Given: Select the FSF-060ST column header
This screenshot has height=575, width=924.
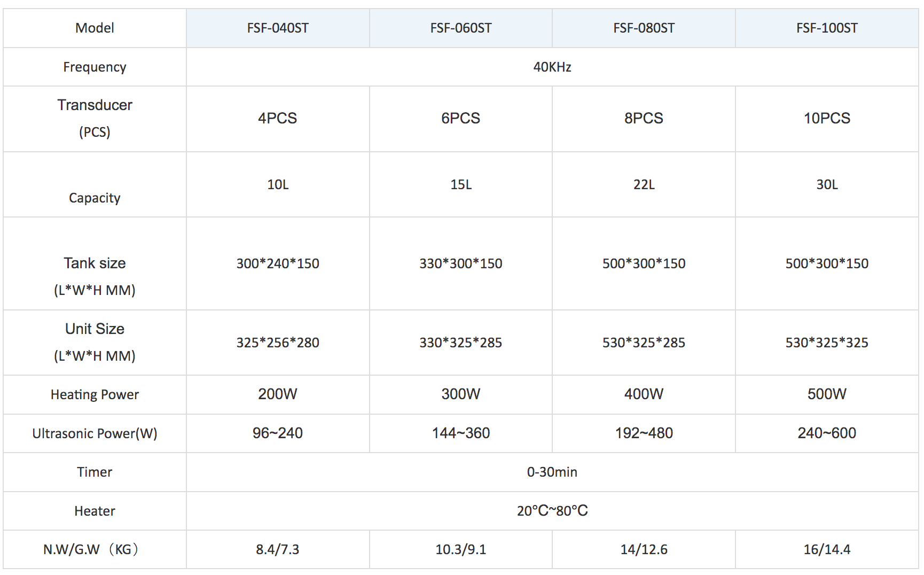Looking at the screenshot, I should [x=461, y=28].
